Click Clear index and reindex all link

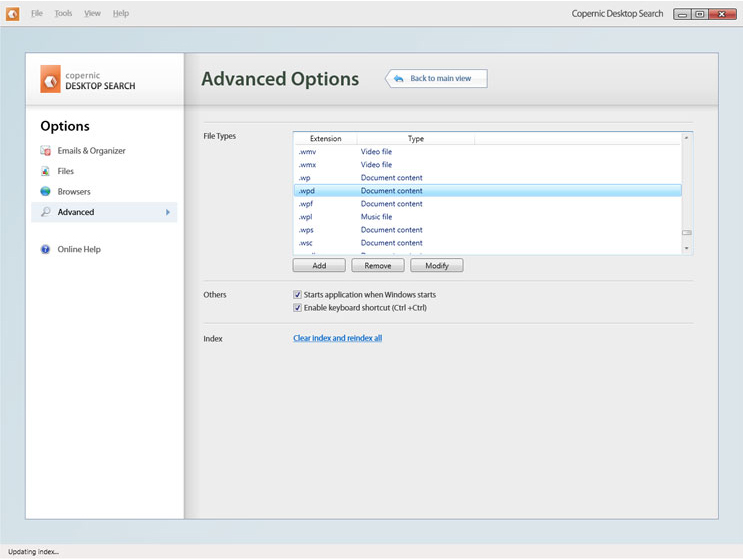coord(337,338)
